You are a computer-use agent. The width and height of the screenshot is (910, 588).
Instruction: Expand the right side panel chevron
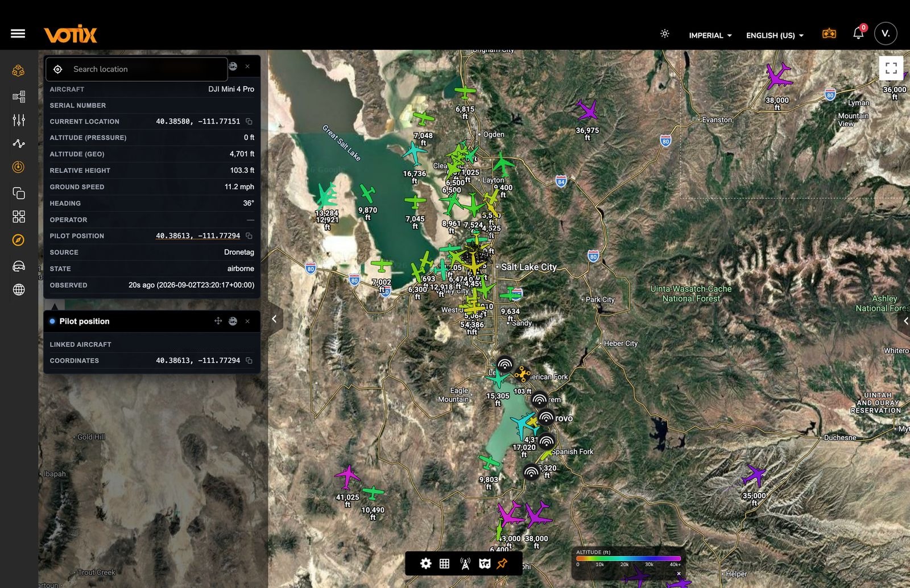coord(904,321)
